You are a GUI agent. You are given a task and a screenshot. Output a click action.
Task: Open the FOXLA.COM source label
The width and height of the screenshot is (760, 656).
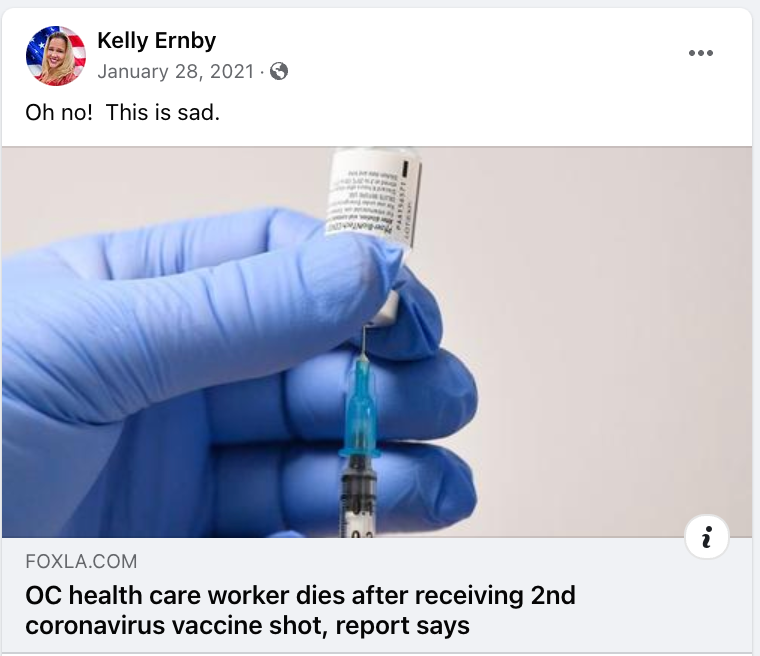[x=81, y=561]
